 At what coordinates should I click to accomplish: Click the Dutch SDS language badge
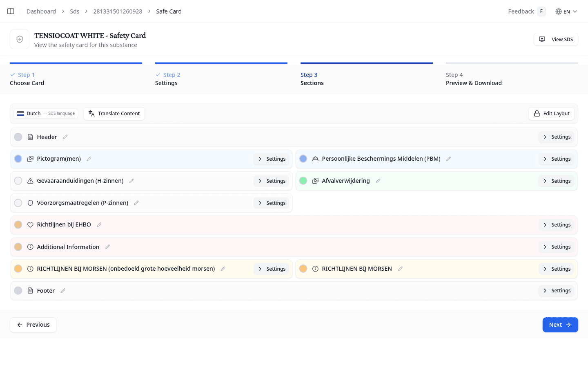point(46,114)
